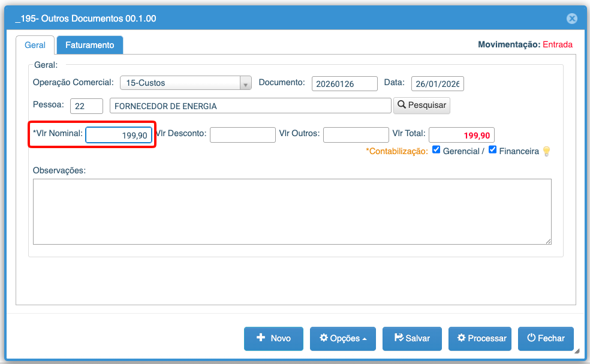Click the magnifier icon in Pesquisar button
The image size is (590, 364).
coord(402,105)
